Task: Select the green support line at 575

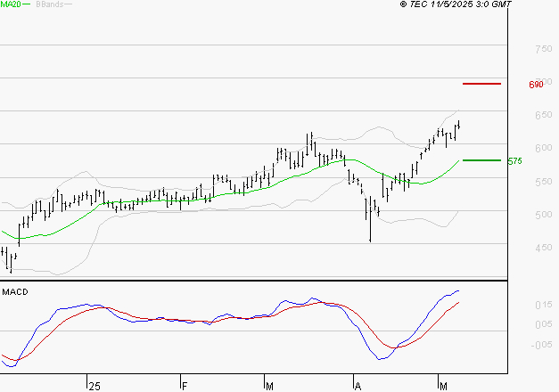Action: click(481, 160)
